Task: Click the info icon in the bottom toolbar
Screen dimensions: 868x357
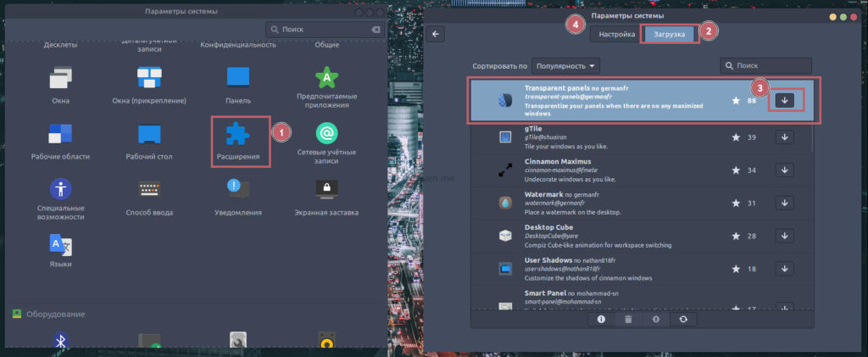Action: (601, 319)
